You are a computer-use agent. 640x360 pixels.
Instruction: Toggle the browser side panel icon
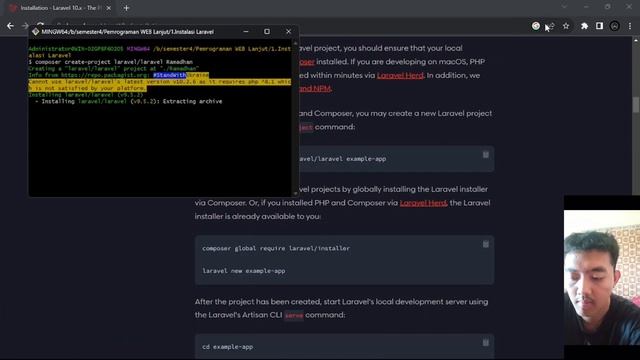tap(599, 26)
